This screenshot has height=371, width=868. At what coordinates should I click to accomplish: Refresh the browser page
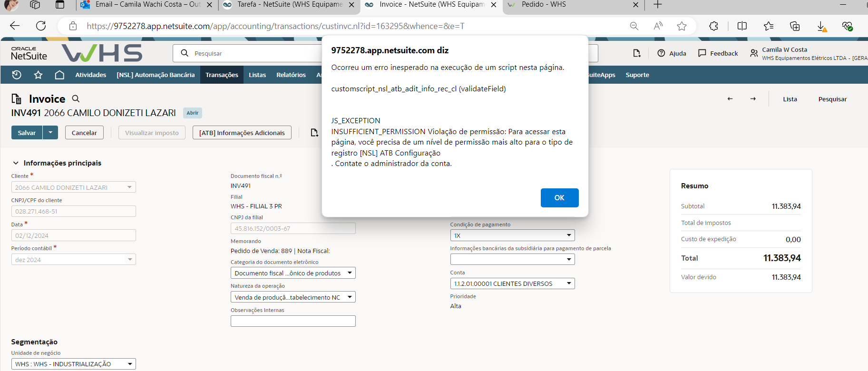(41, 26)
